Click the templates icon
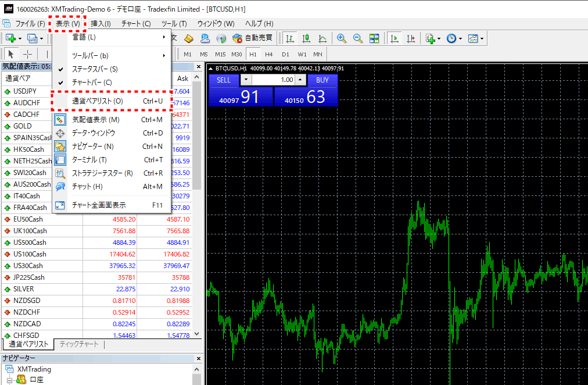 pyautogui.click(x=473, y=38)
